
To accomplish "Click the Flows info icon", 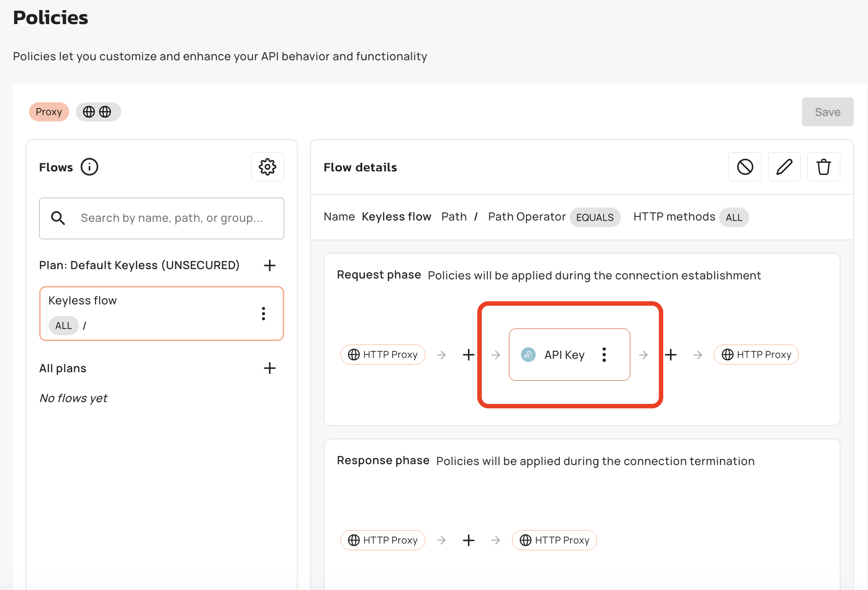I will (x=89, y=167).
